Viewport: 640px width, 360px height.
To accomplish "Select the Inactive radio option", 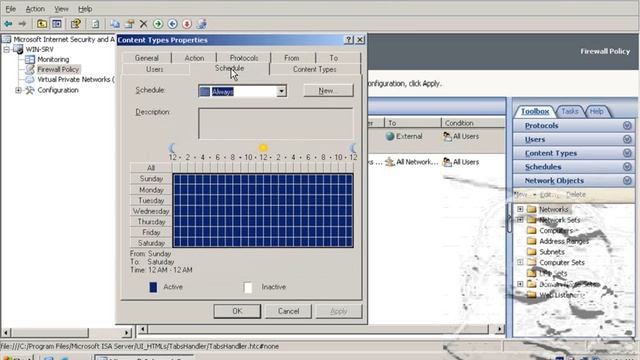I will [248, 287].
